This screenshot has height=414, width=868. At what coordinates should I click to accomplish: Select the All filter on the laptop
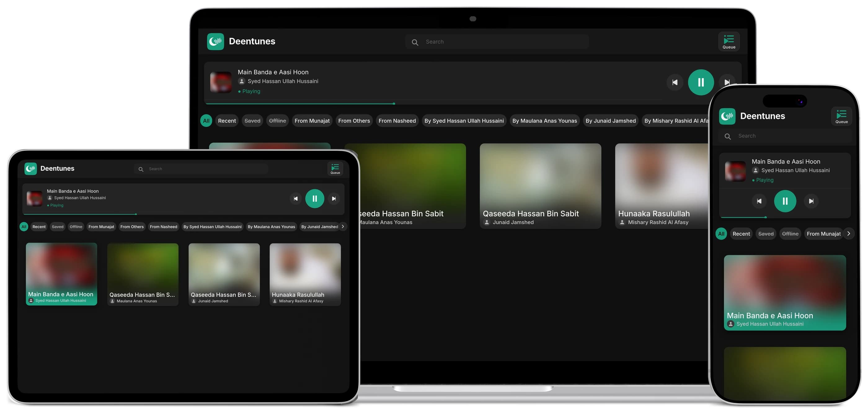point(206,121)
